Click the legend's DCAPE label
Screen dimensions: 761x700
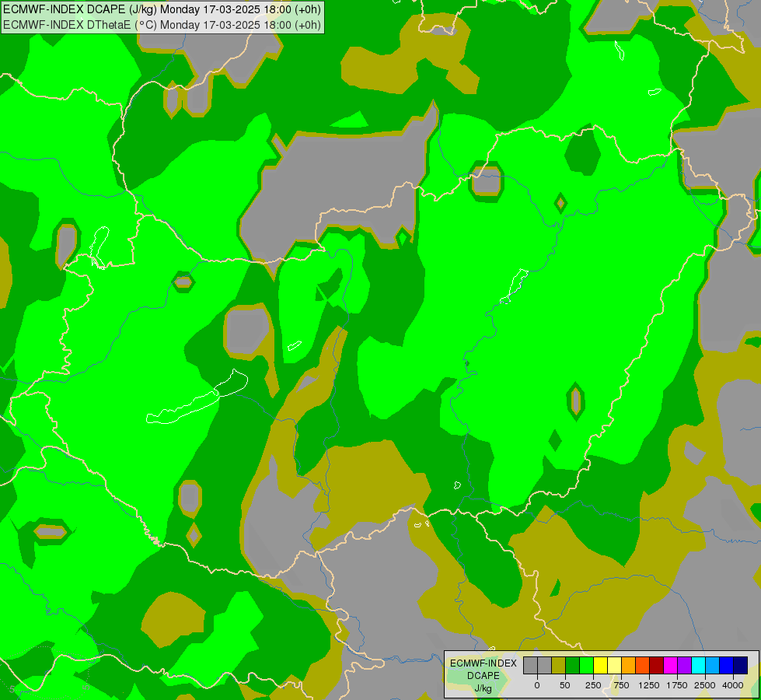point(483,676)
